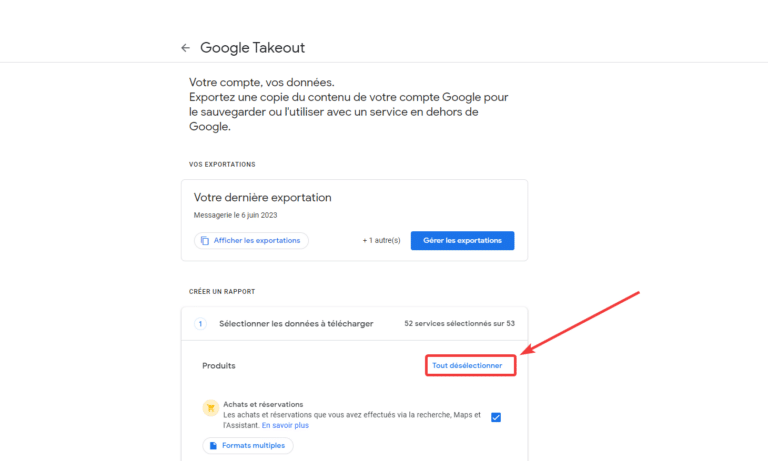Click Tout désélectionner
This screenshot has width=768, height=461.
coord(467,365)
